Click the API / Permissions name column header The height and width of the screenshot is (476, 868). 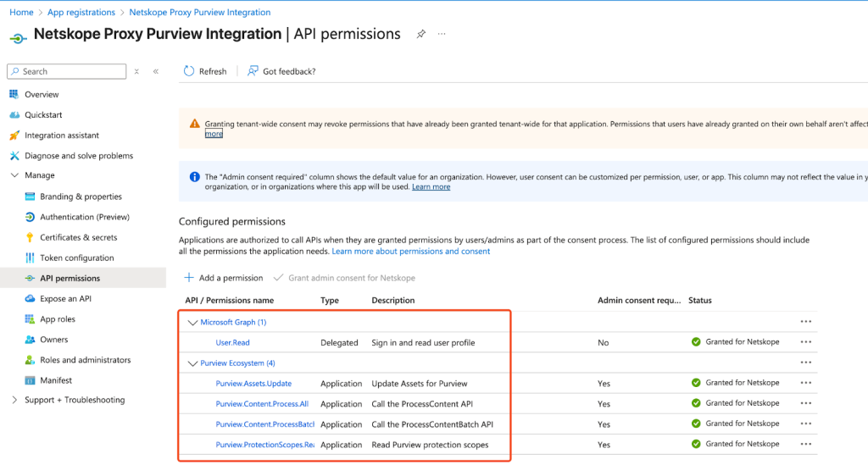229,300
